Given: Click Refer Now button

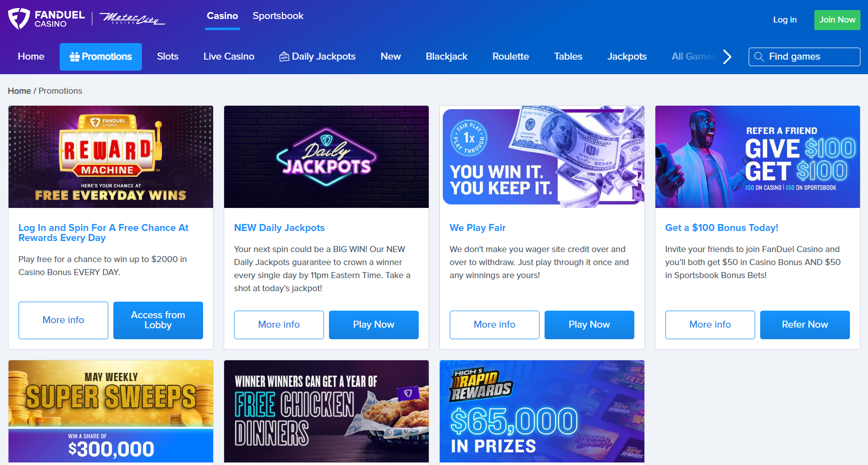Looking at the screenshot, I should pos(805,325).
